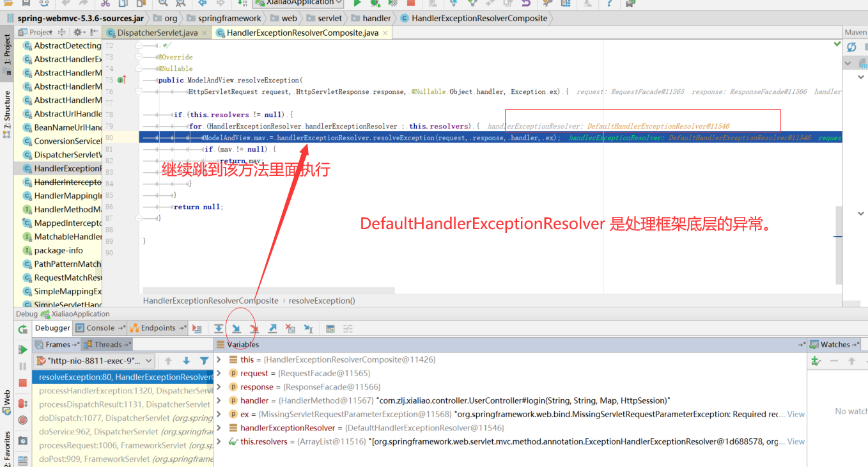868x467 pixels.
Task: Click the 'springframework' breadcrumb in navigation bar
Action: coord(224,18)
